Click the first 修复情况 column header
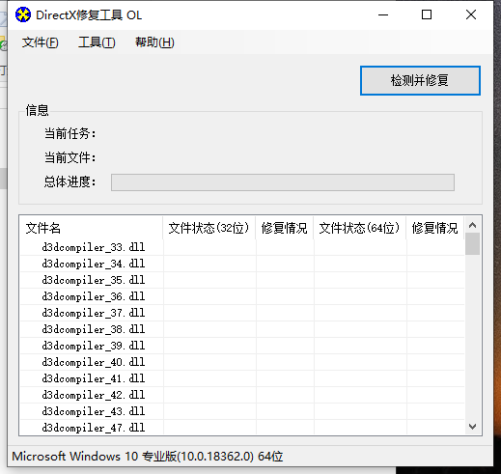 tap(284, 228)
